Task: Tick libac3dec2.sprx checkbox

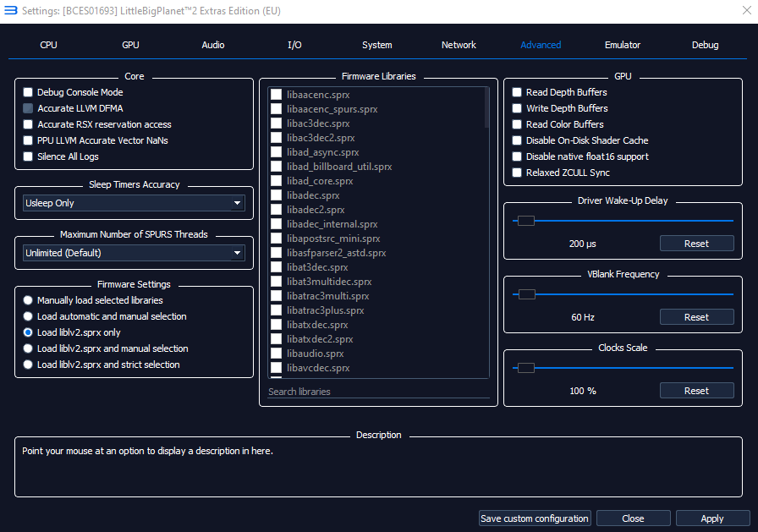Action: click(x=276, y=138)
